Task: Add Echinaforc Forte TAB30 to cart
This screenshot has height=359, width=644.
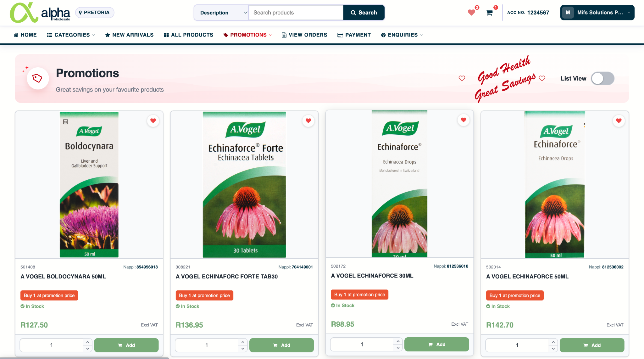Action: (x=281, y=345)
